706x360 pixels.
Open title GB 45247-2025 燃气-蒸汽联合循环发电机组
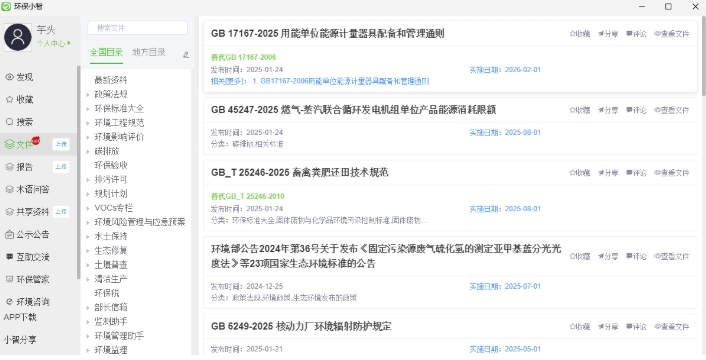coord(353,110)
